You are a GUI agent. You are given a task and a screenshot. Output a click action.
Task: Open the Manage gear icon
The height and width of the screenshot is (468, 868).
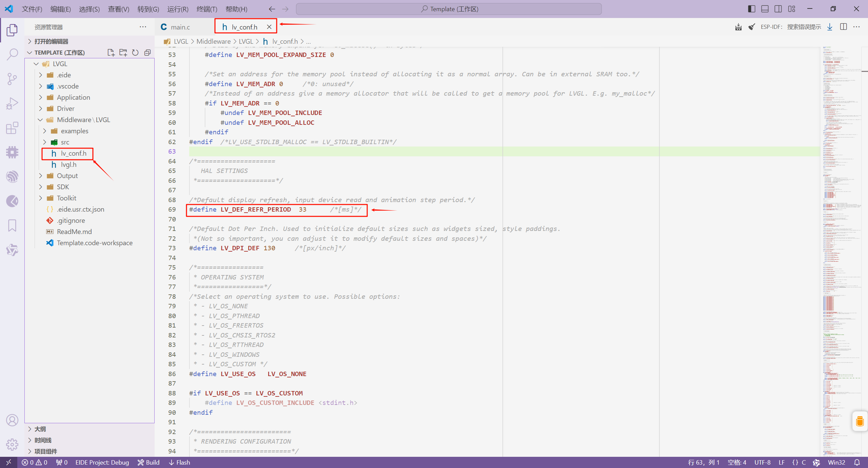12,444
